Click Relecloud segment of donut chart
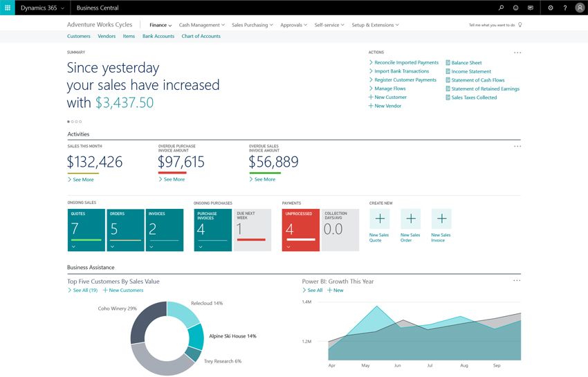 [183, 312]
